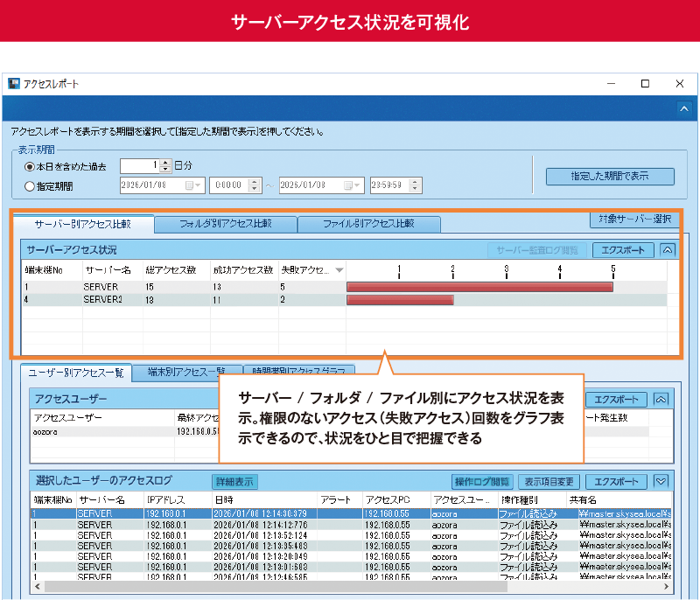Adjust the start time 0:00:00 spinner
Screen dimensions: 700x600
click(255, 185)
